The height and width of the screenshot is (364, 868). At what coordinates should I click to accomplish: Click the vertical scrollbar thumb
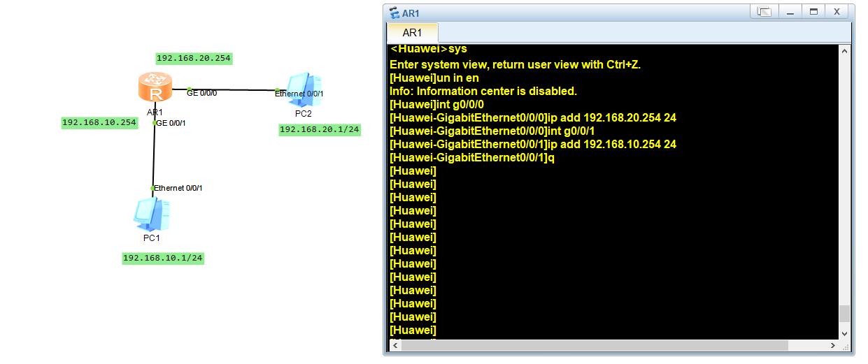845,313
